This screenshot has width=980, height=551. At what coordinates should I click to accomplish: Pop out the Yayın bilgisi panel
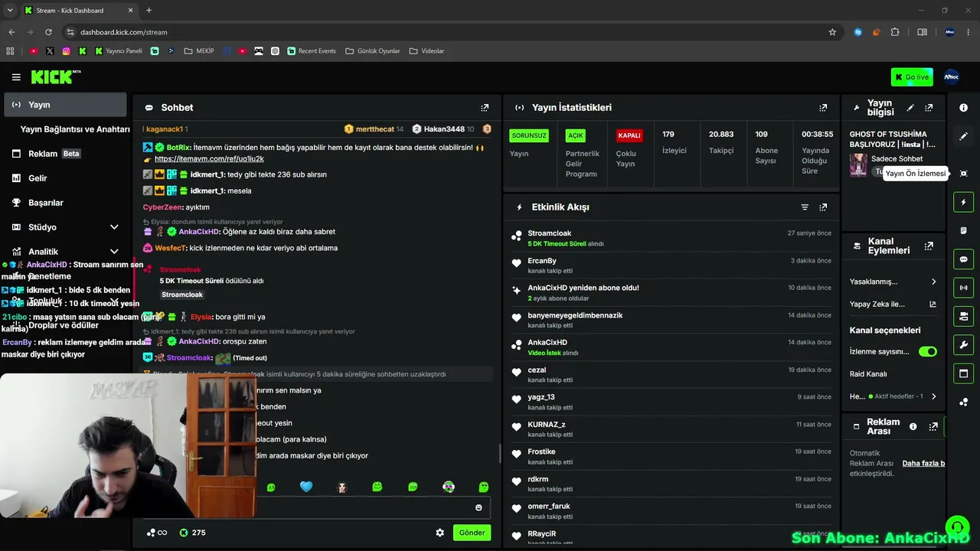[929, 108]
